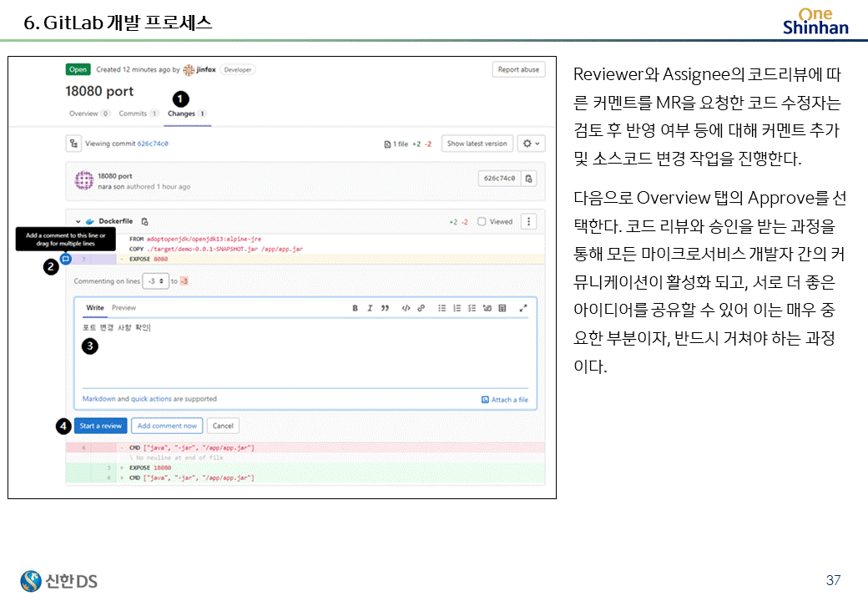Click the '18080 port' commit title

click(x=115, y=176)
